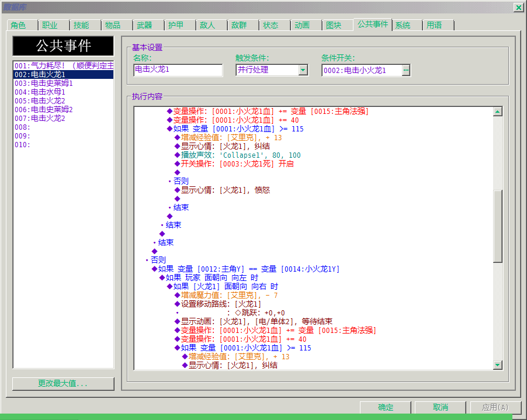Open the 动画 tab
This screenshot has width=527, height=420.
(x=306, y=25)
